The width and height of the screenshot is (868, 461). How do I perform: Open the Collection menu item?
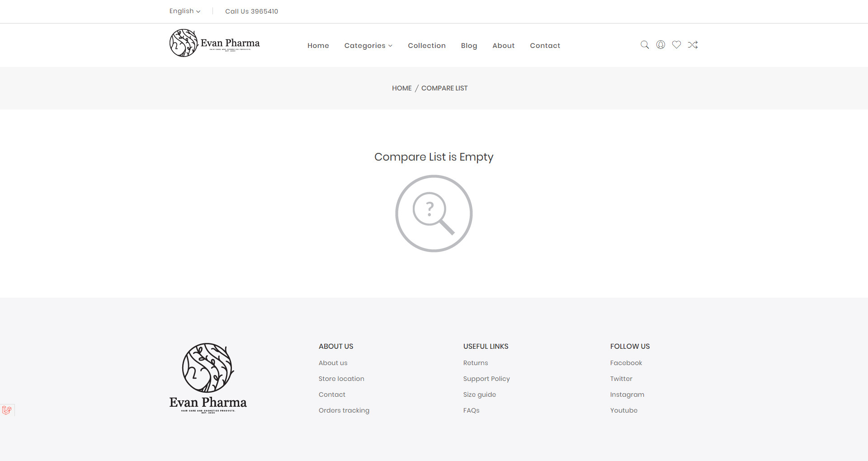click(x=427, y=46)
